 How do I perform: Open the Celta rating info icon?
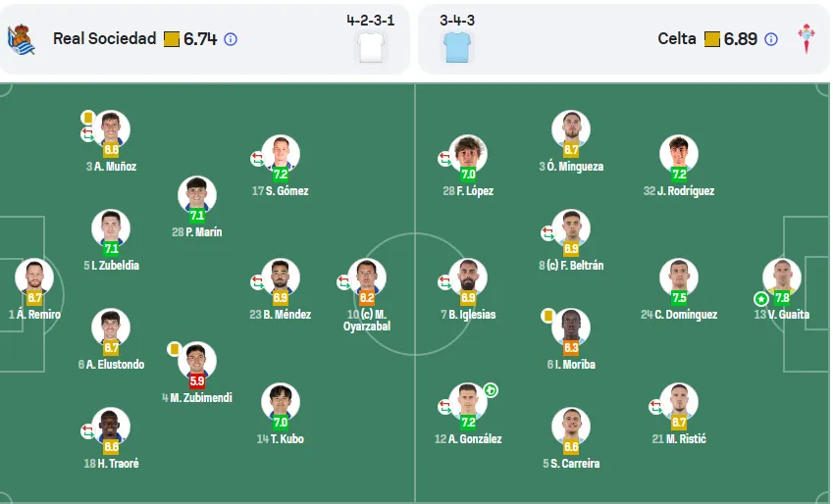pos(771,39)
